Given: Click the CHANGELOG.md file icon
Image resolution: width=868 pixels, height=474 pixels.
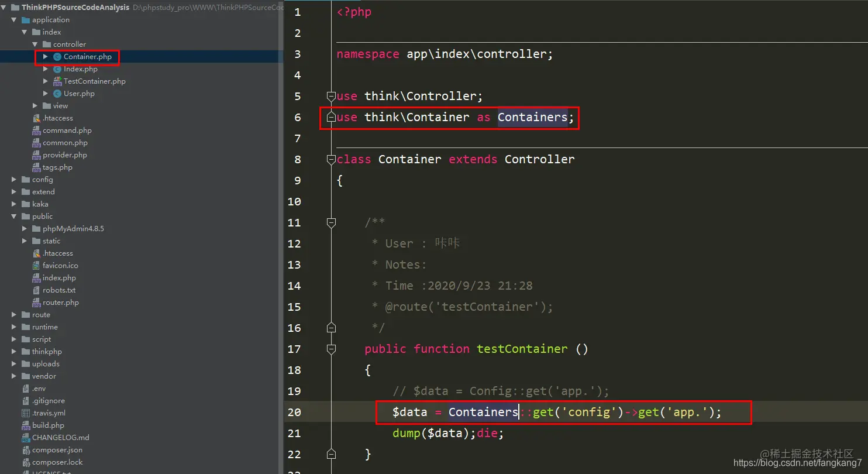Looking at the screenshot, I should (26, 438).
